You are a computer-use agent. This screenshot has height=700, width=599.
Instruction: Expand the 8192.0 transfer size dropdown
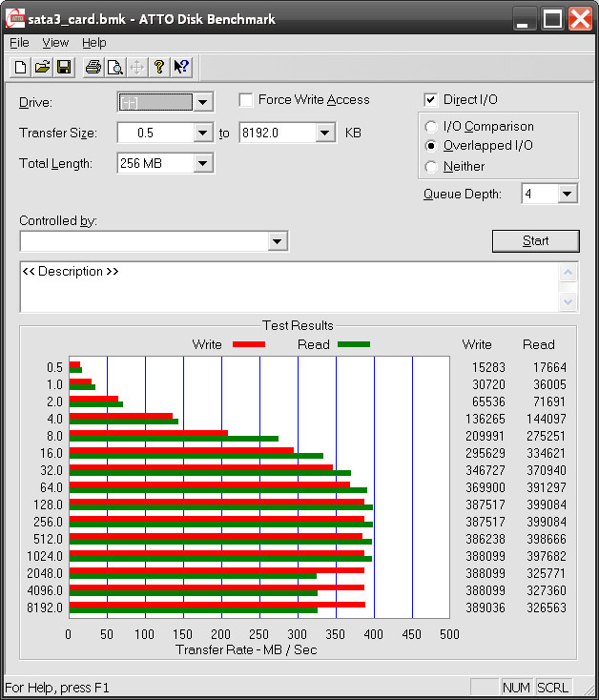tap(324, 133)
